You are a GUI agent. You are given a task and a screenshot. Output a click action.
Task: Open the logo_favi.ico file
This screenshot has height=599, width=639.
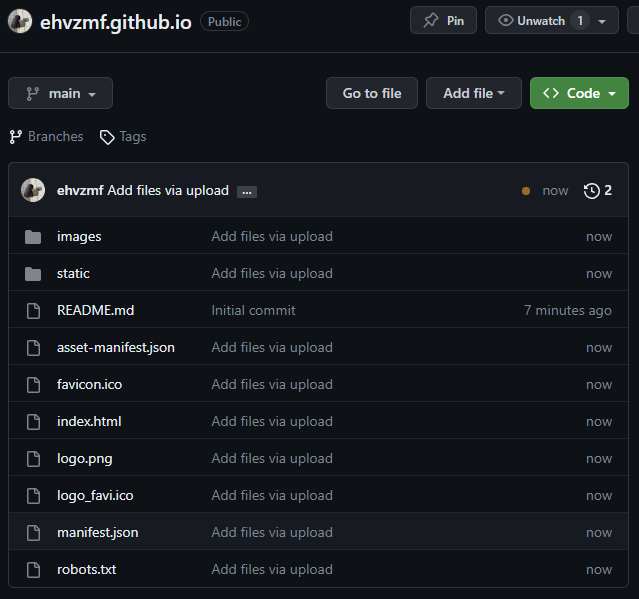click(x=95, y=495)
